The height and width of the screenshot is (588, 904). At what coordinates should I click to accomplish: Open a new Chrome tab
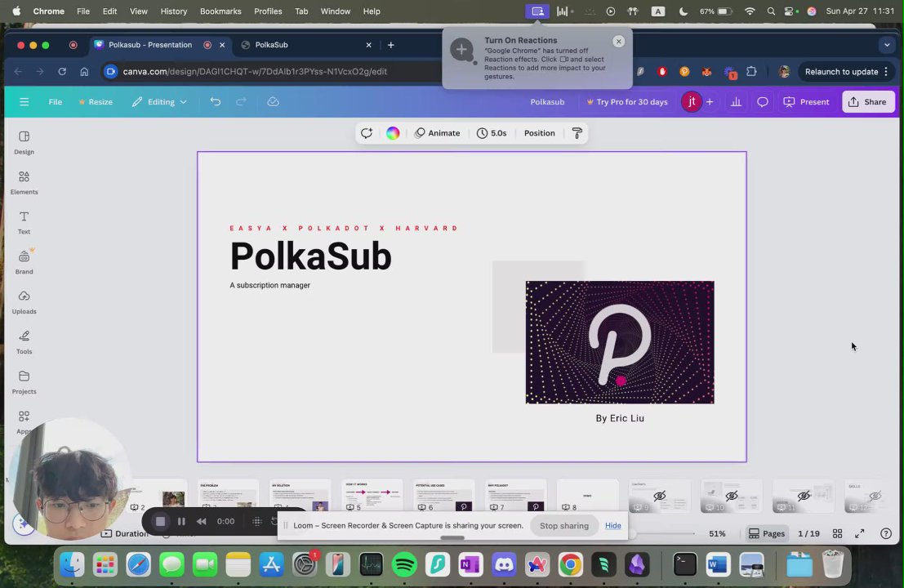pyautogui.click(x=391, y=45)
